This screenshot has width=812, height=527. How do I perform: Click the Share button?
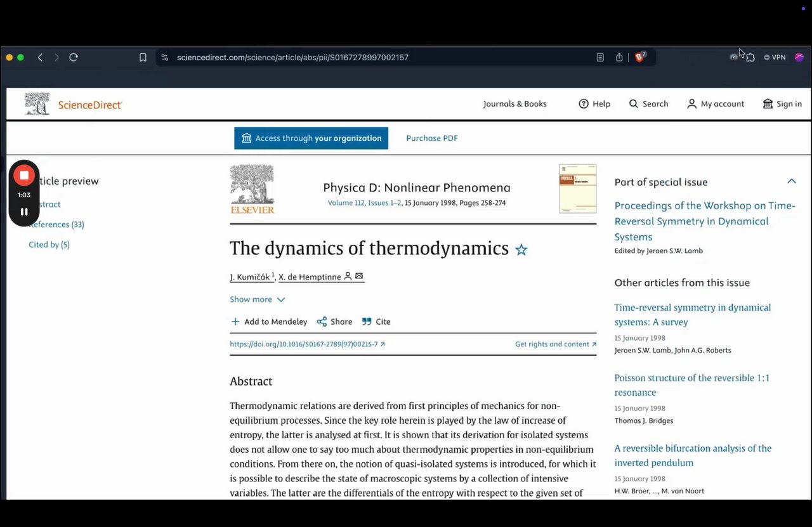pos(334,322)
